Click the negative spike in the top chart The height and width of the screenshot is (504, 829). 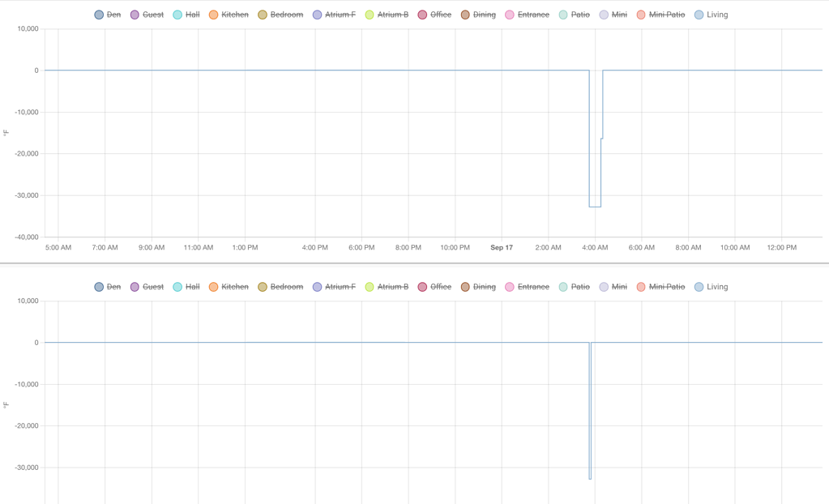(592, 138)
